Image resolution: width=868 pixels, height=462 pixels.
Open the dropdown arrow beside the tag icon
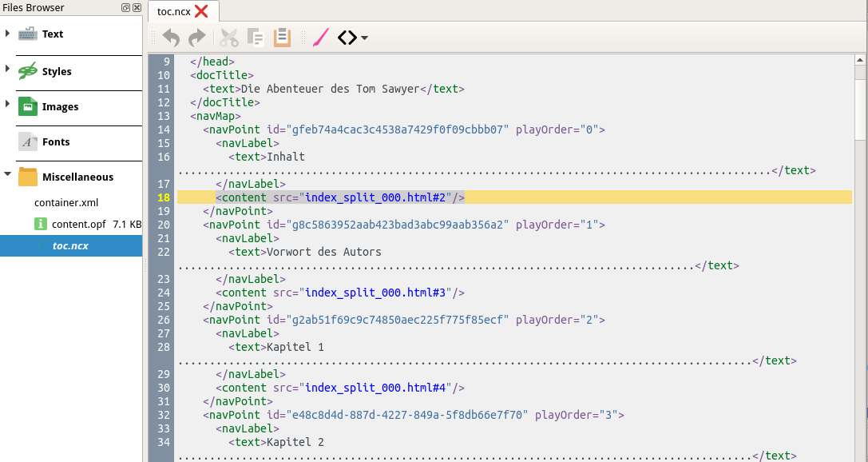[x=365, y=38]
